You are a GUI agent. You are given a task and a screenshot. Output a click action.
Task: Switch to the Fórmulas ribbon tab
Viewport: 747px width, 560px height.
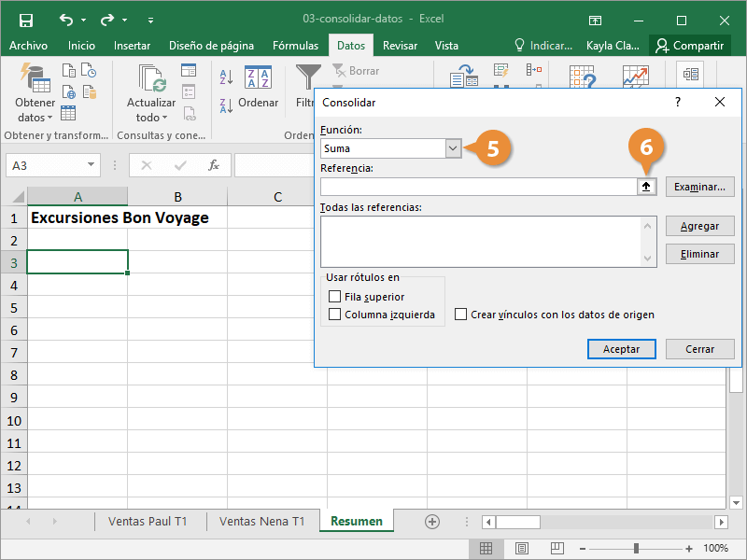pos(295,45)
